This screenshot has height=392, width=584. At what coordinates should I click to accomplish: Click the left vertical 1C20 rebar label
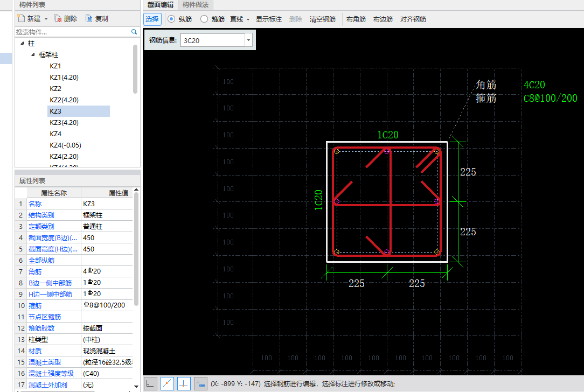[x=318, y=200]
